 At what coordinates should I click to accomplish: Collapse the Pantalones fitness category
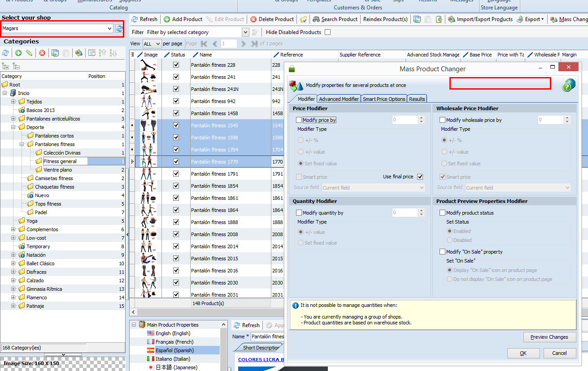pos(22,144)
